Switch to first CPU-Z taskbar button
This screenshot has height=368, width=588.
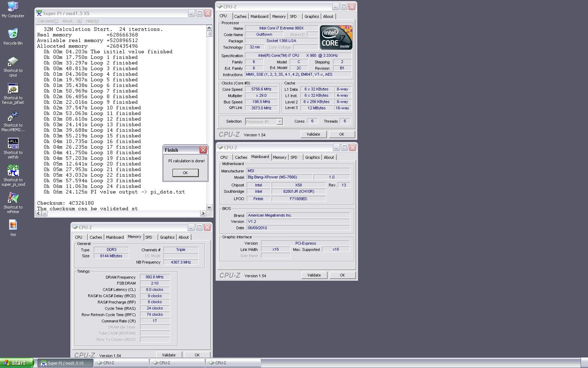coord(122,363)
